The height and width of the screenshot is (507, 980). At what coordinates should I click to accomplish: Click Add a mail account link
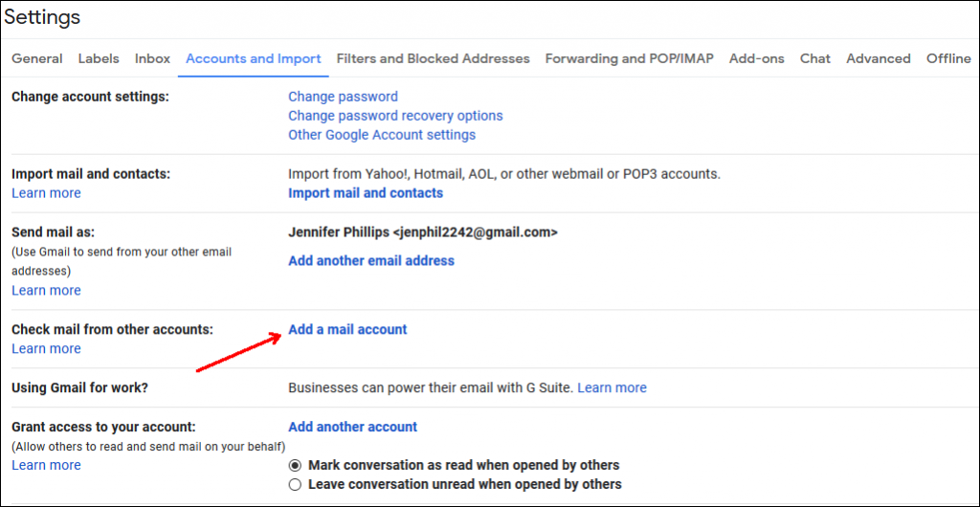point(347,329)
